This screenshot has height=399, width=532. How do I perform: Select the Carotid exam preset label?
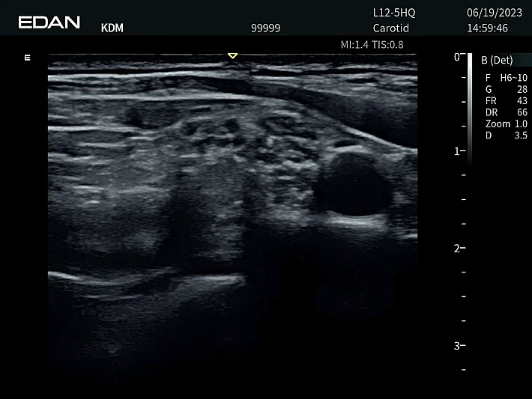[390, 28]
